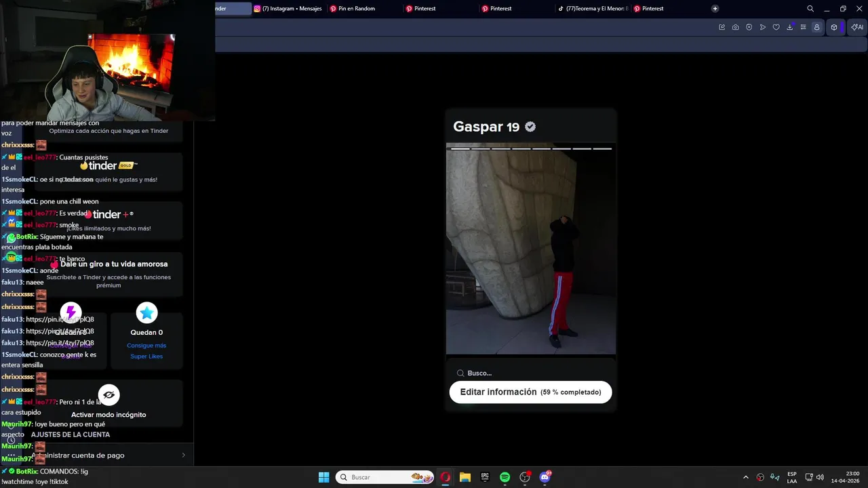Open the Windows Start menu

pos(323,477)
